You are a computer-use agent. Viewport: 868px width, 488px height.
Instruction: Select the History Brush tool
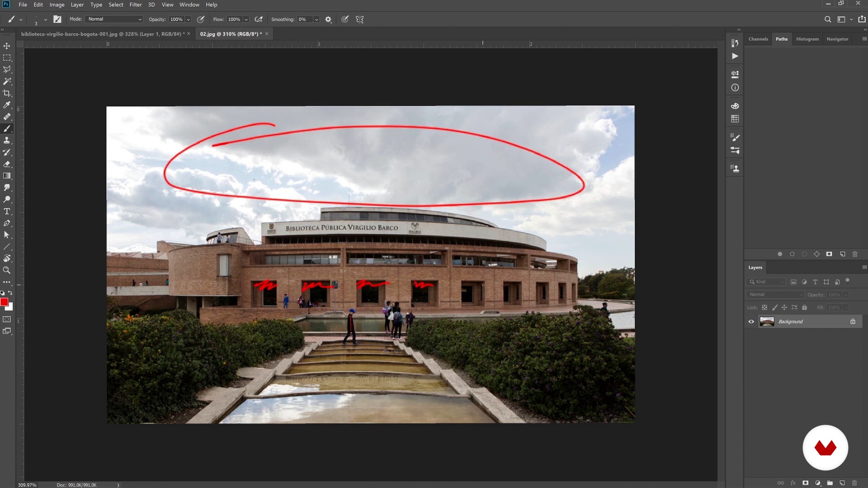7,152
